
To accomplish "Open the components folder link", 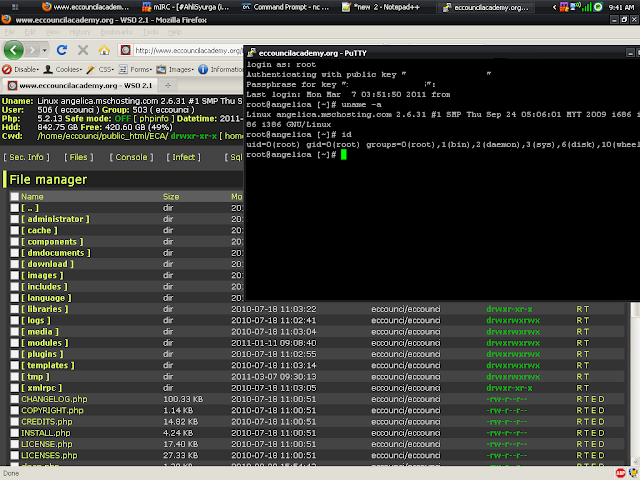I will point(52,241).
